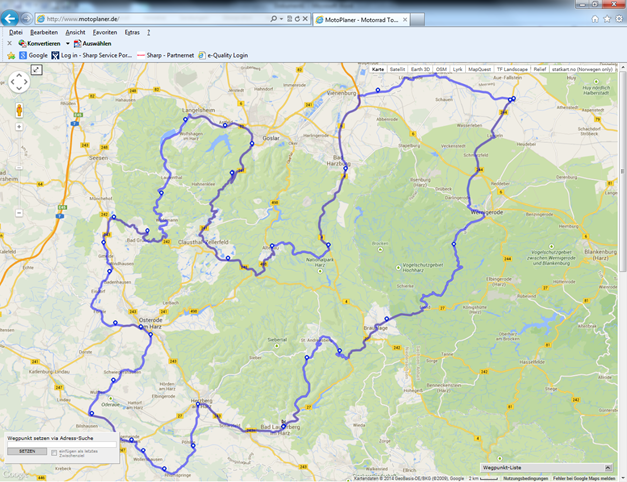Open the ? help menu

pyautogui.click(x=148, y=32)
